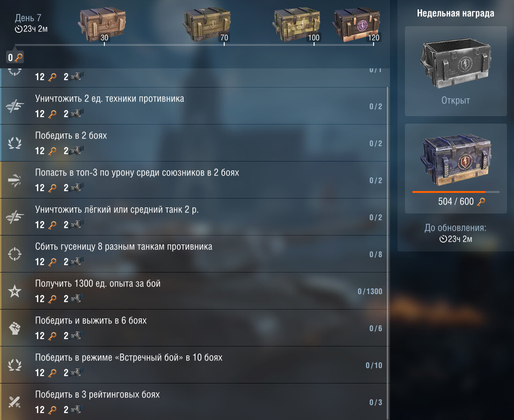Select the camouflage crate at 100 keys
The image size is (514, 420).
297,25
